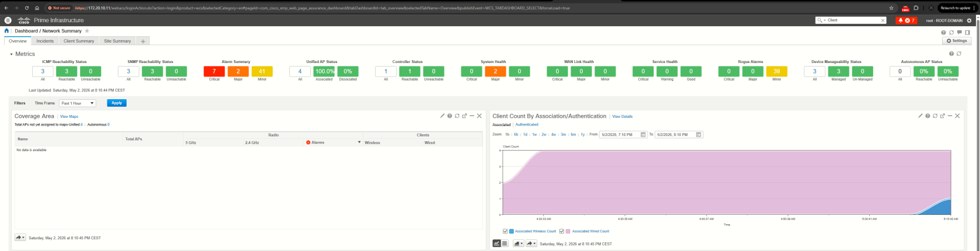The image size is (980, 251).
Task: Click the blue Apply button
Action: [x=117, y=103]
